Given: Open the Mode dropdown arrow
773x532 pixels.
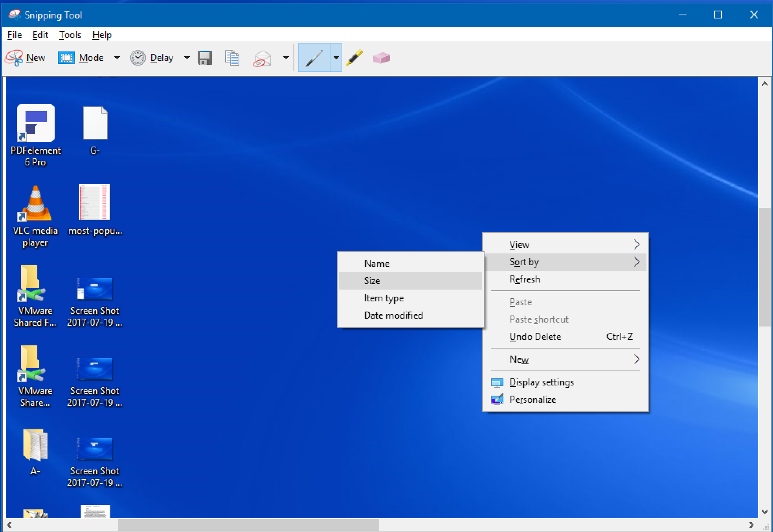Looking at the screenshot, I should 116,57.
